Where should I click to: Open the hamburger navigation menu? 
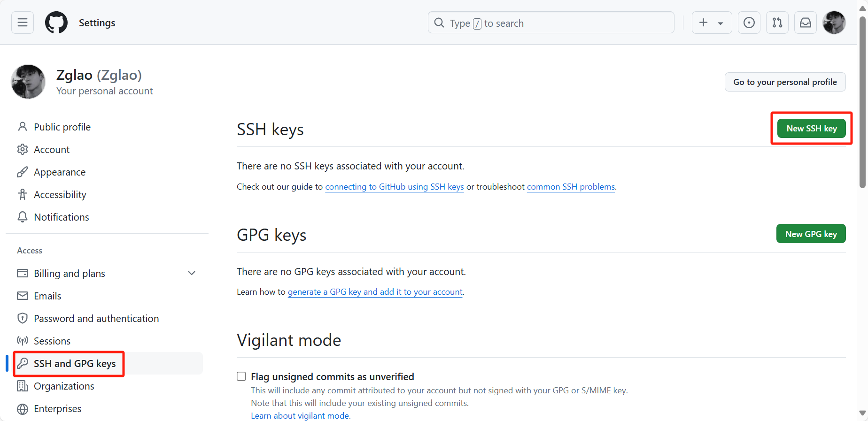(x=23, y=23)
